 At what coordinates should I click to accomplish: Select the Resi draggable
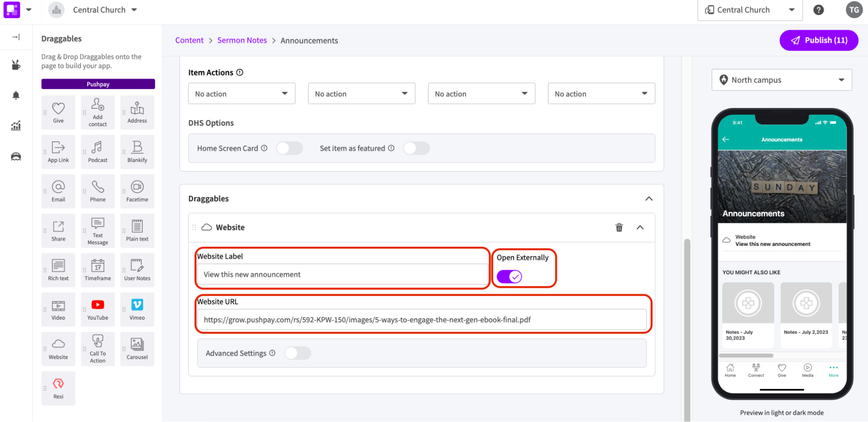point(58,388)
